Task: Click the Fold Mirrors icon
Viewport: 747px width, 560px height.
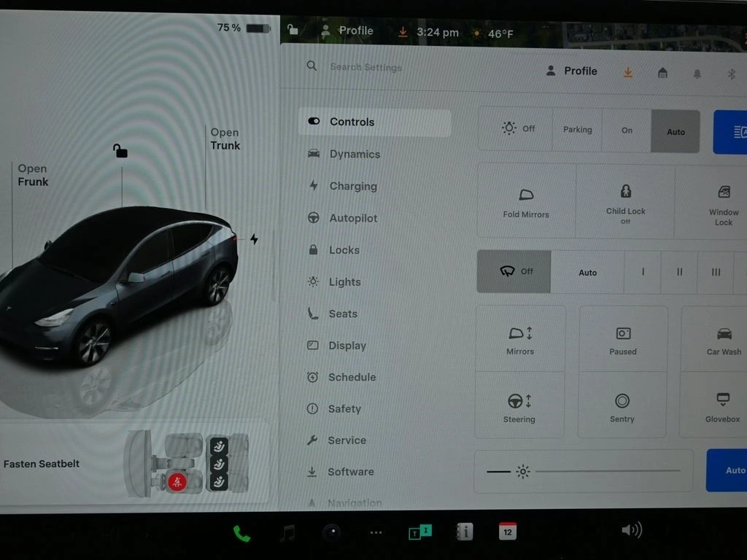Action: (x=526, y=201)
